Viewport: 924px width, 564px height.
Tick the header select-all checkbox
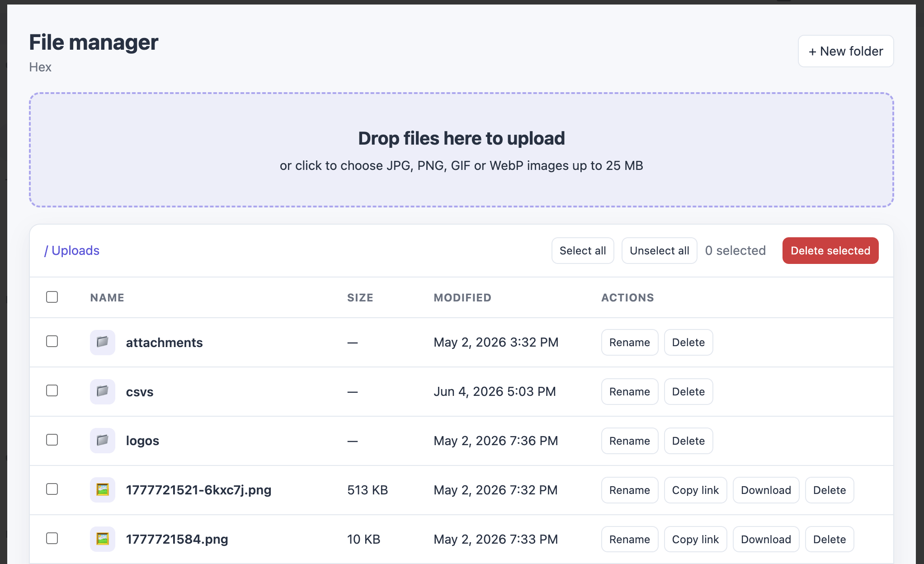click(52, 297)
